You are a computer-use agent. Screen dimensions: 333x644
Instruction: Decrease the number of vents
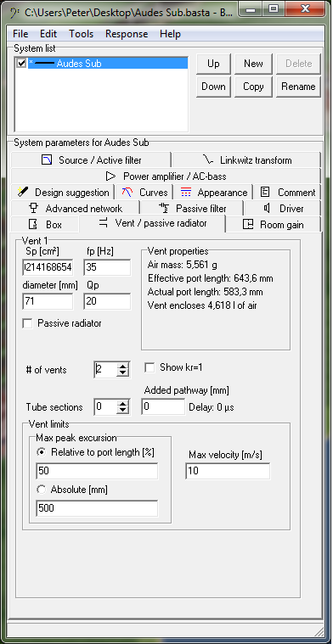click(122, 373)
